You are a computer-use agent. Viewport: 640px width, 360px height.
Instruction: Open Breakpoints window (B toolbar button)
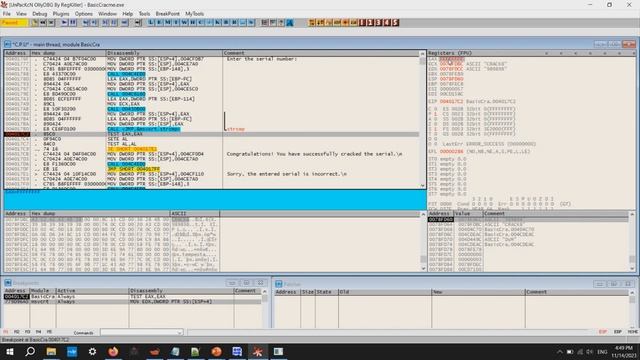pyautogui.click(x=226, y=22)
